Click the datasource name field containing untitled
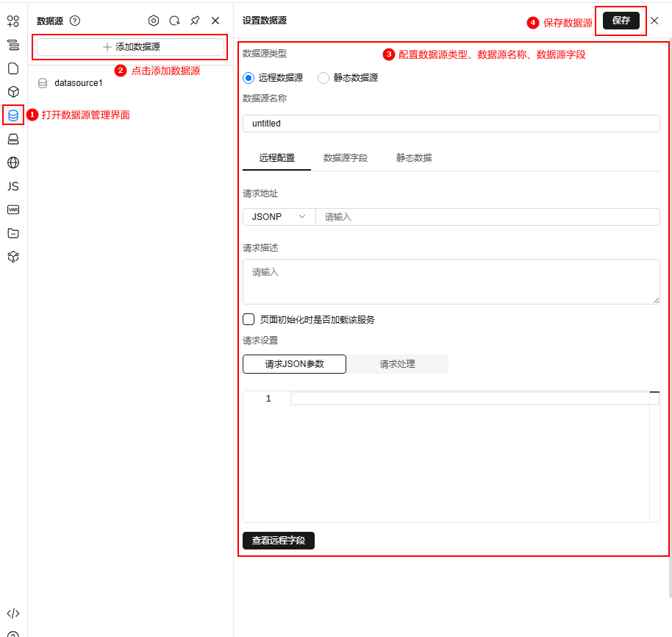The image size is (672, 637). click(451, 124)
